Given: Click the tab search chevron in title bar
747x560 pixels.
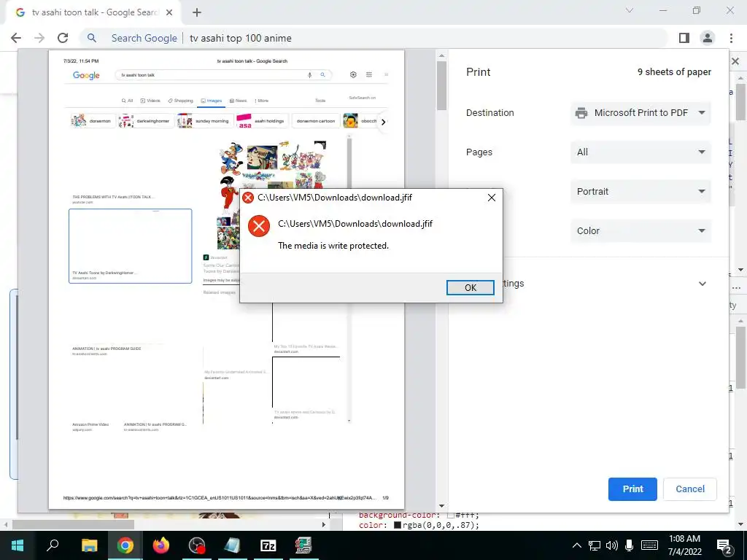Looking at the screenshot, I should coord(630,10).
